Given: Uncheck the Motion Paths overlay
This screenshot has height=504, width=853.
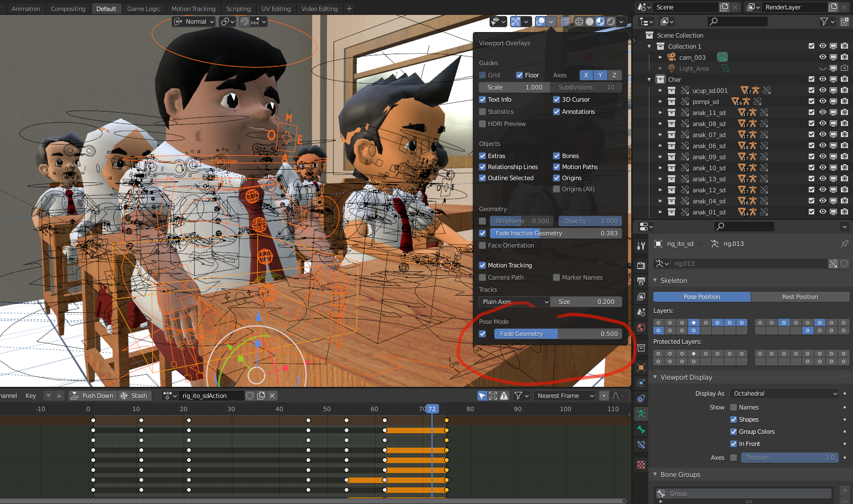Looking at the screenshot, I should click(x=556, y=167).
